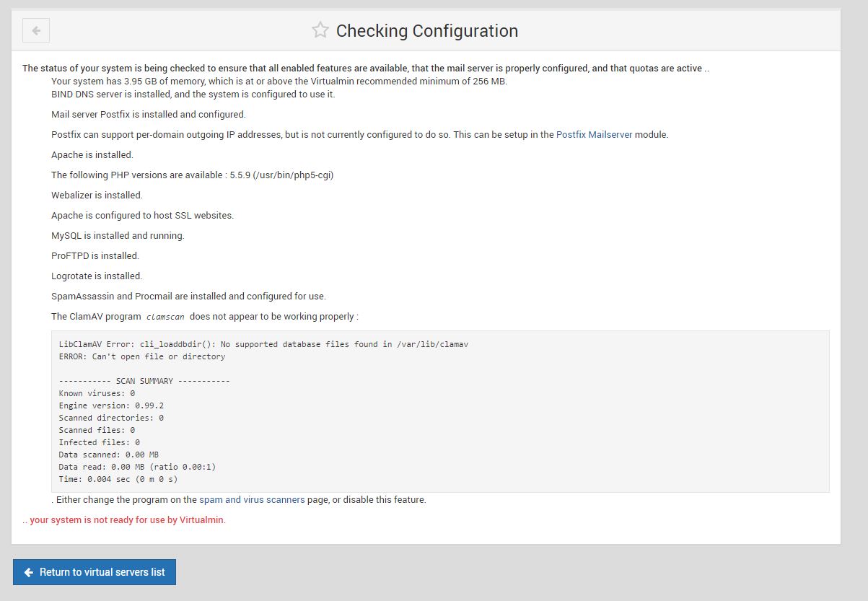The image size is (868, 601).
Task: Go back using the arrow button
Action: click(36, 30)
